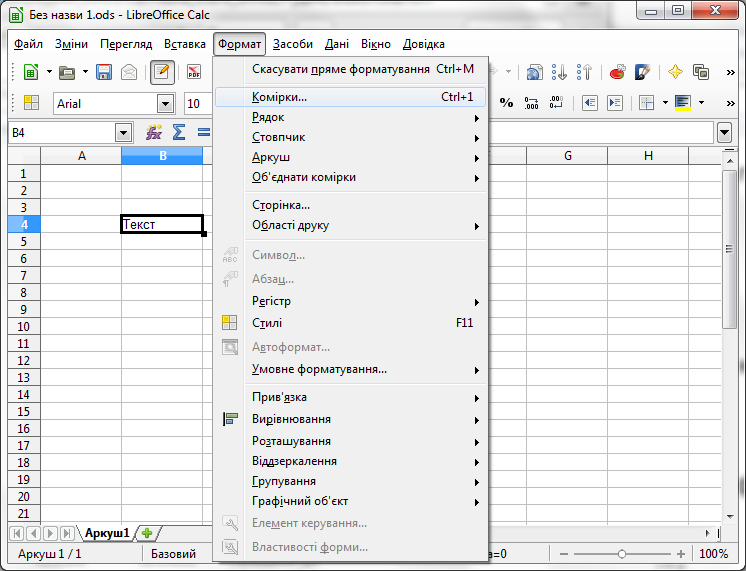This screenshot has width=746, height=571.
Task: Export directly as PDF icon
Action: 194,72
